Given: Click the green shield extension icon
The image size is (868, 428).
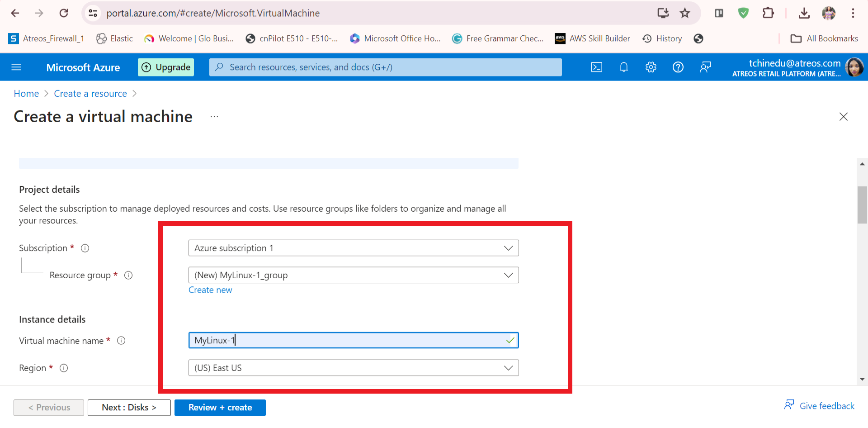Looking at the screenshot, I should 743,13.
